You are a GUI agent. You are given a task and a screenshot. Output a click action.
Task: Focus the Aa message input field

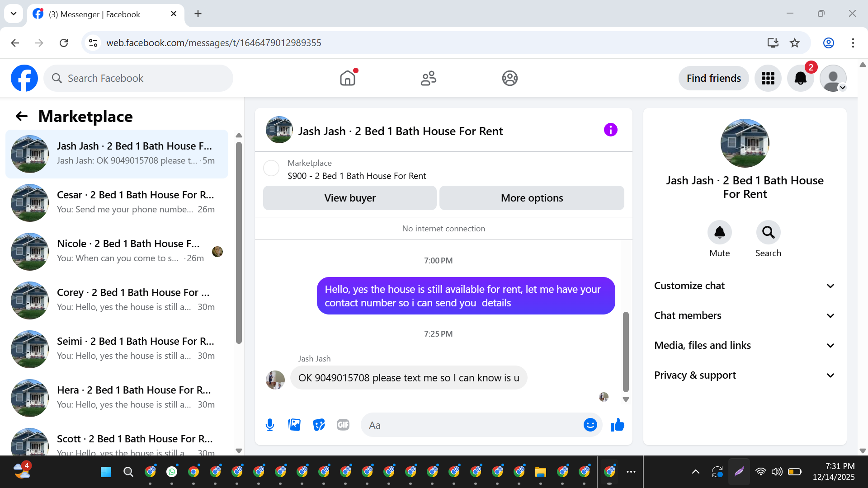click(472, 425)
